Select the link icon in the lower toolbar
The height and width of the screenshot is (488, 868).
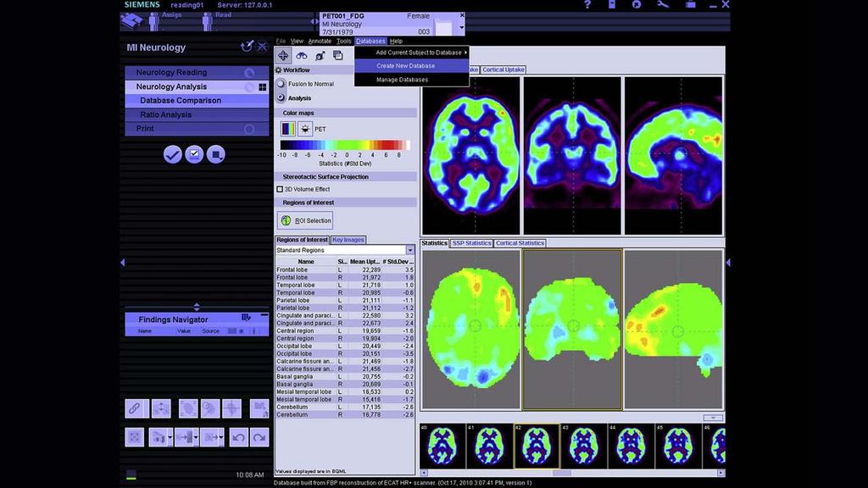coord(134,408)
